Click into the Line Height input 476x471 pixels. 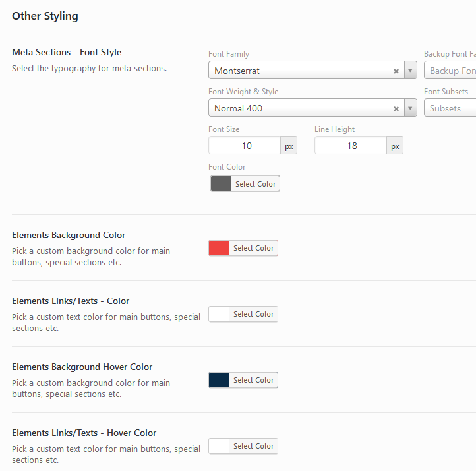coord(351,146)
